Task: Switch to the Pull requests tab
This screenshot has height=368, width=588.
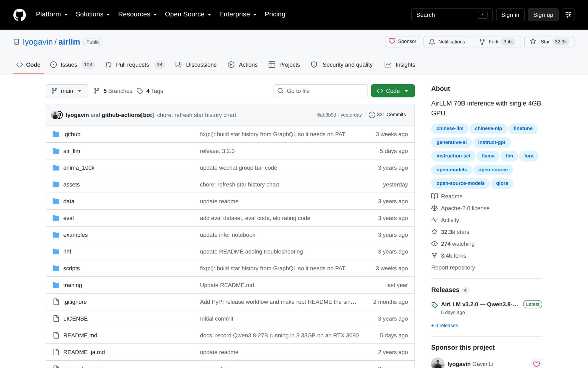Action: [135, 65]
